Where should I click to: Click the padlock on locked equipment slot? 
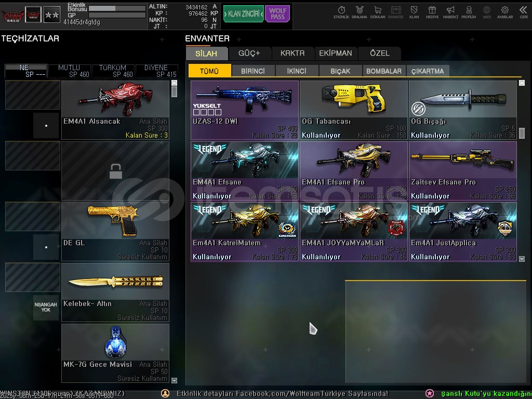pyautogui.click(x=116, y=171)
